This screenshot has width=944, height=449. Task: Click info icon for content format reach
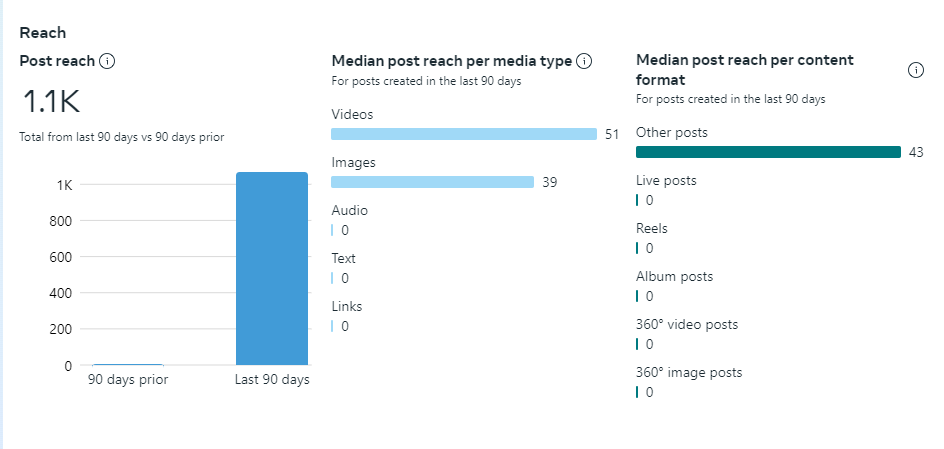click(x=915, y=70)
